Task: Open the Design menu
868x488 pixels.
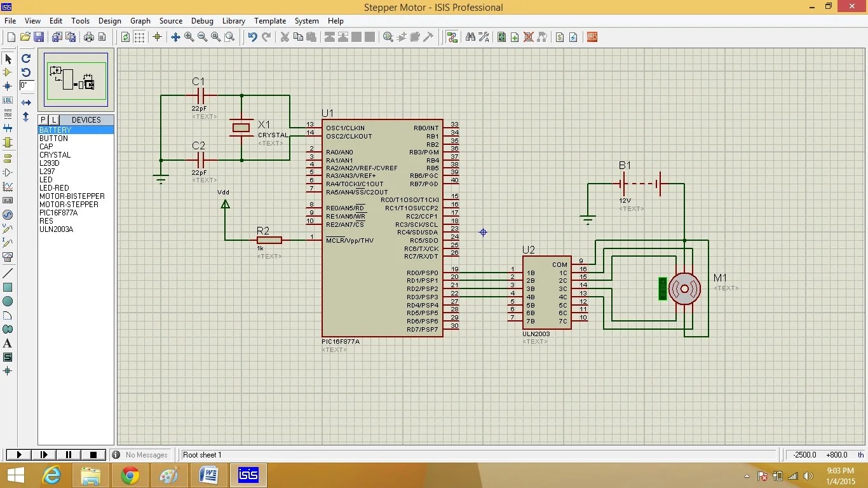Action: (x=109, y=21)
